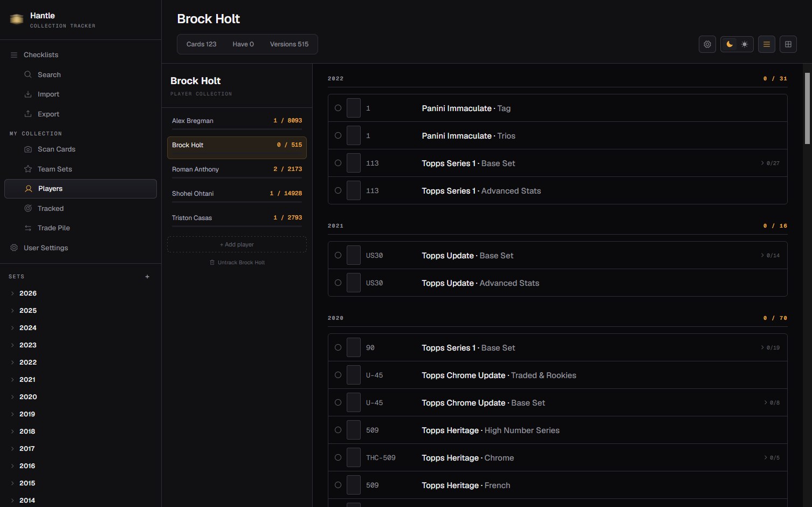Click the User Settings gear icon

(14, 248)
